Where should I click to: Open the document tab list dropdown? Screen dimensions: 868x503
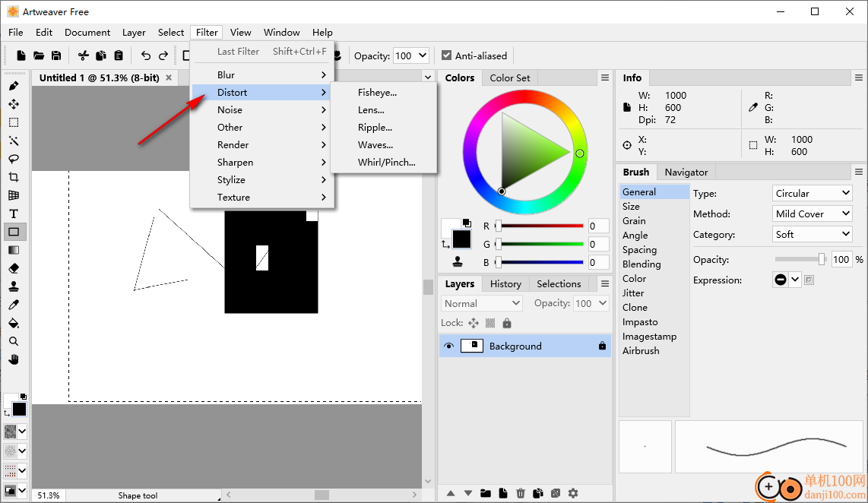tap(427, 78)
